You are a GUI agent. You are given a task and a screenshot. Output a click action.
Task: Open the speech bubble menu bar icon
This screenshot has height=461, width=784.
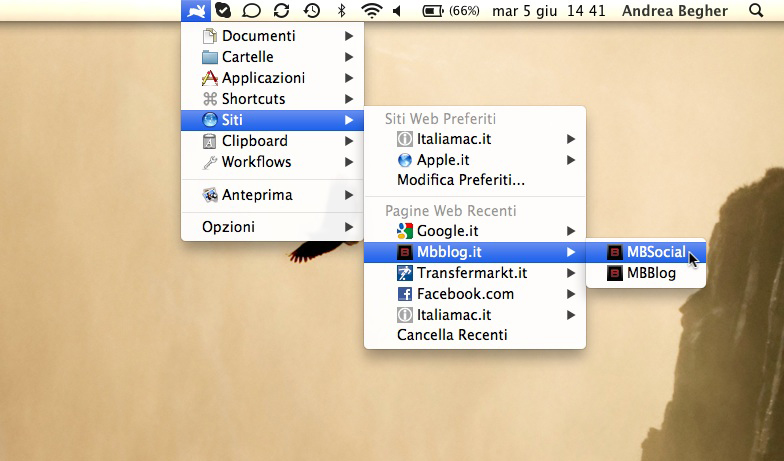pos(252,10)
